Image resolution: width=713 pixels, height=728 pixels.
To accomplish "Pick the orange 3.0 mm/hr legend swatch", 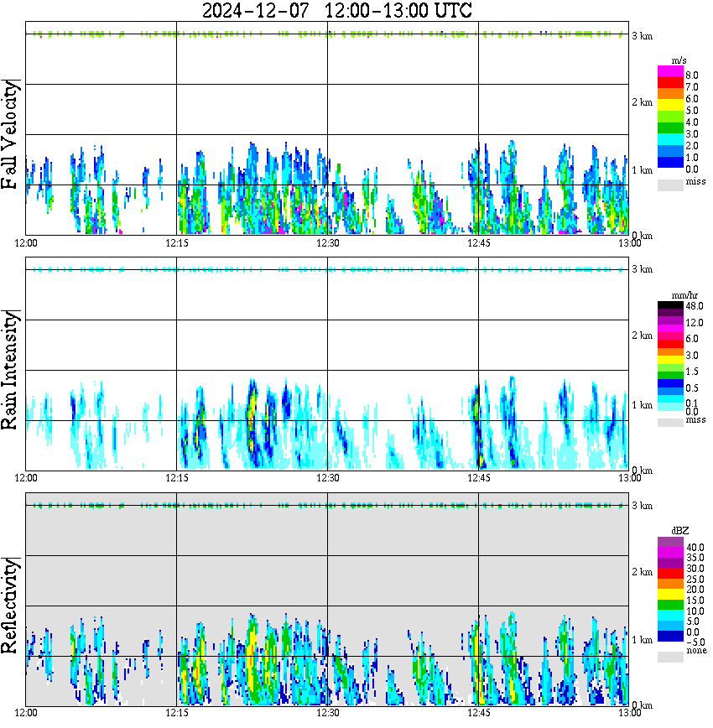I will [670, 351].
